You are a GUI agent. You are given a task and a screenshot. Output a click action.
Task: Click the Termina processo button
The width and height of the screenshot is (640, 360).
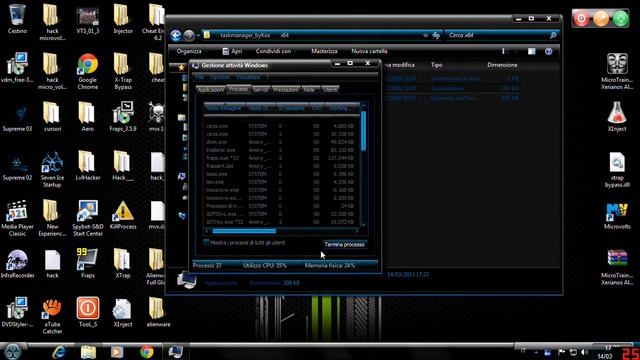[344, 244]
